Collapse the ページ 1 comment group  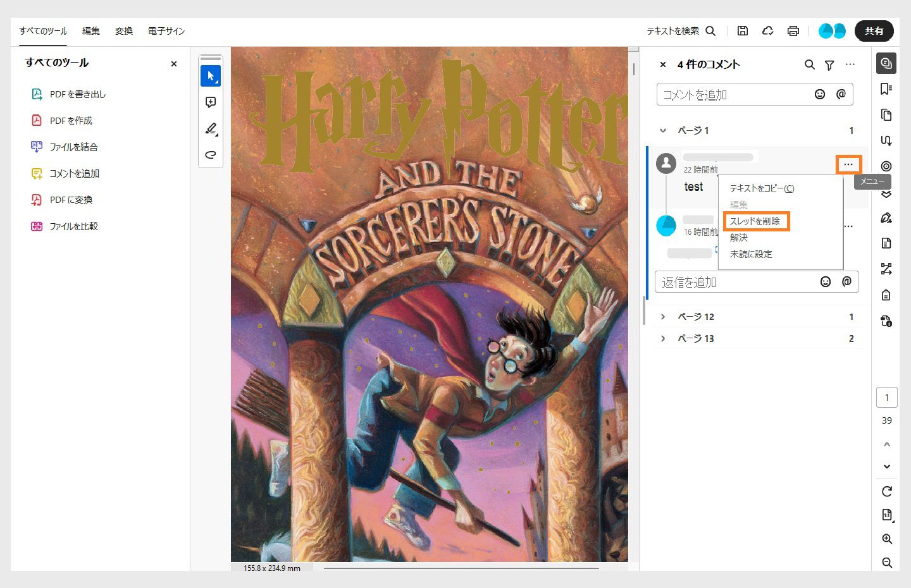coord(662,130)
